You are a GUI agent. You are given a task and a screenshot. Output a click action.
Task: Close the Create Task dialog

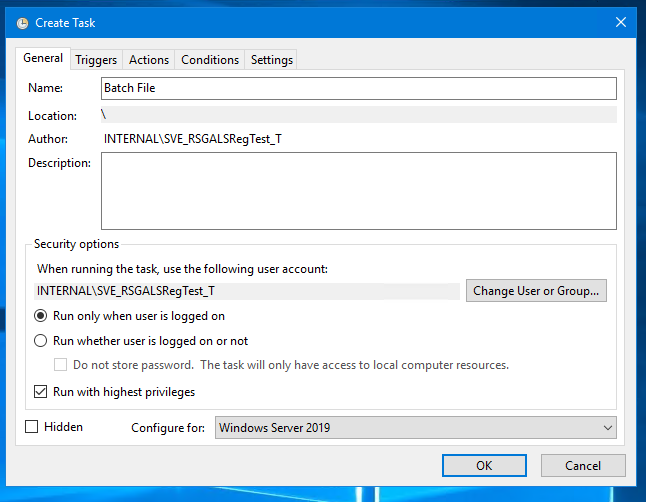click(x=621, y=22)
